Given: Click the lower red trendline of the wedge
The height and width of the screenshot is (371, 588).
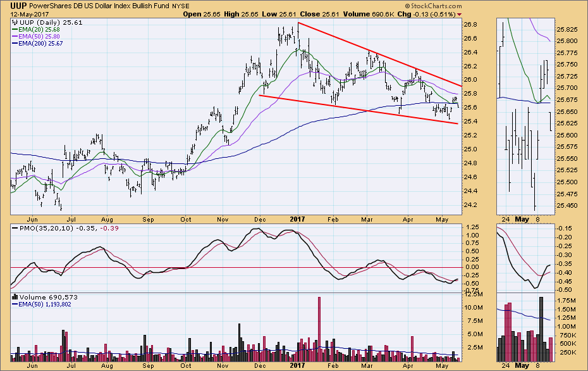Looking at the screenshot, I should (x=358, y=110).
